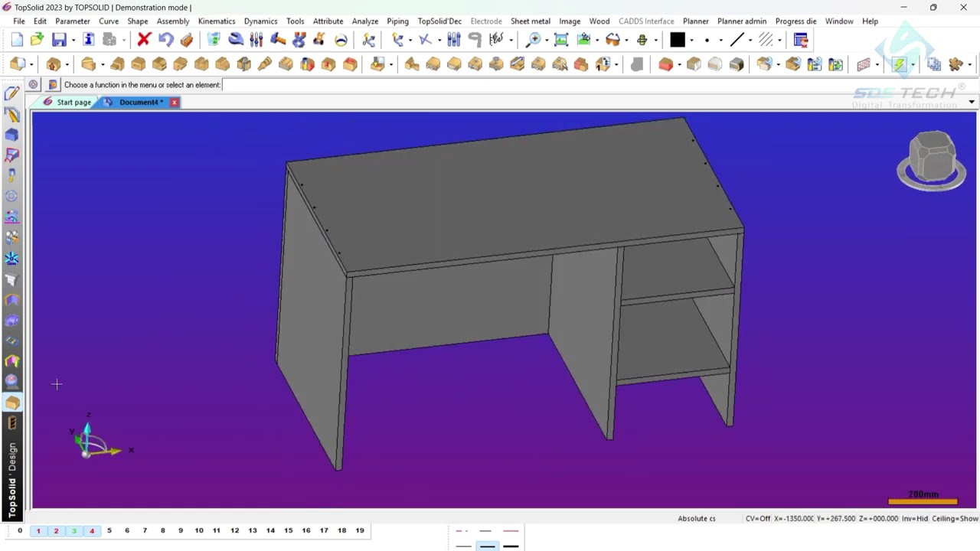Click the red box shape icon in wood toolbar
Screen dimensions: 980x551
[665, 64]
